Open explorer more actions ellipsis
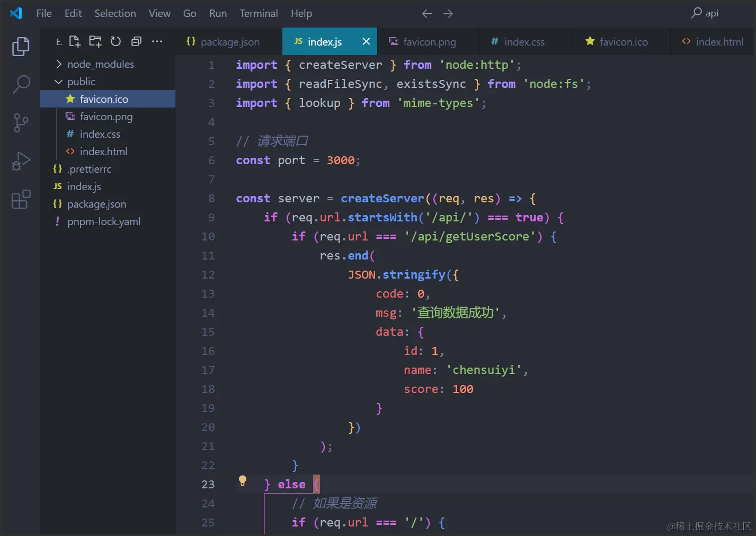Viewport: 756px width, 536px height. click(x=157, y=41)
